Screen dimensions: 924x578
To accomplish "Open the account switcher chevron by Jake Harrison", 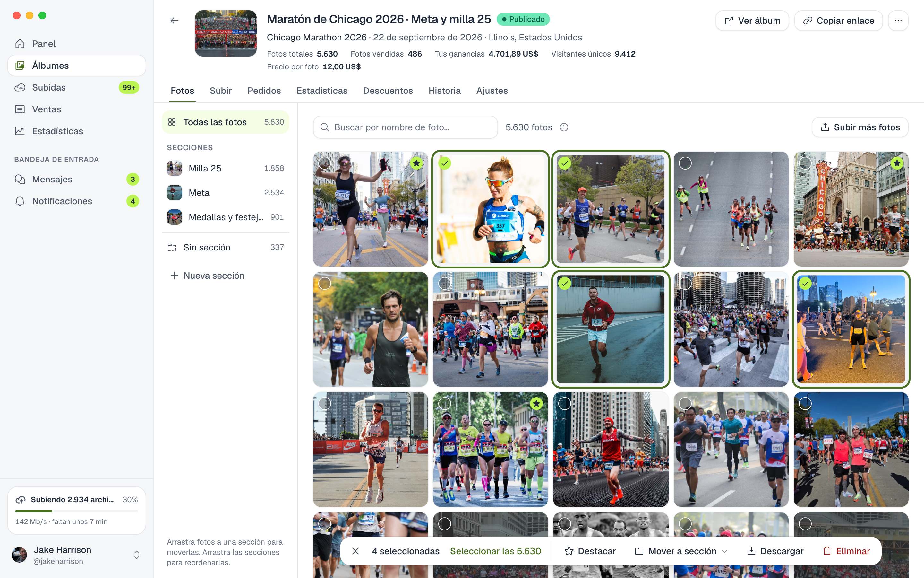I will [136, 555].
